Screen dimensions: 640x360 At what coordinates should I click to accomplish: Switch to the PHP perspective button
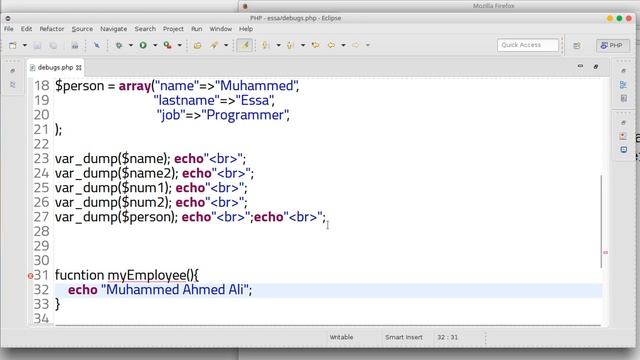pos(612,45)
